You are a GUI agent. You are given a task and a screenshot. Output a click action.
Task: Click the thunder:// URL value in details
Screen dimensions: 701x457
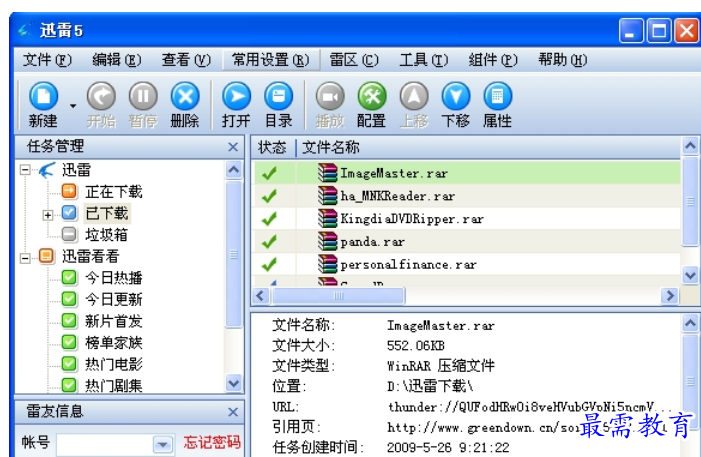[529, 407]
